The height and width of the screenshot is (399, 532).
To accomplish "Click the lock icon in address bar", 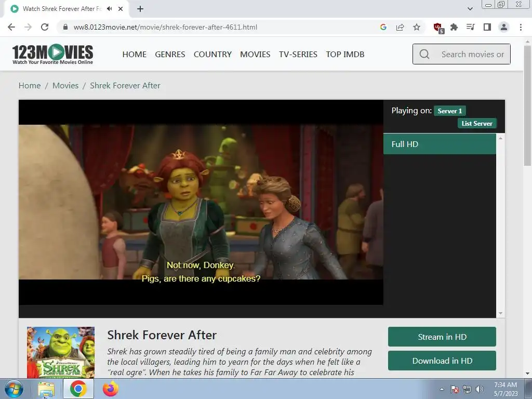I will tap(65, 27).
